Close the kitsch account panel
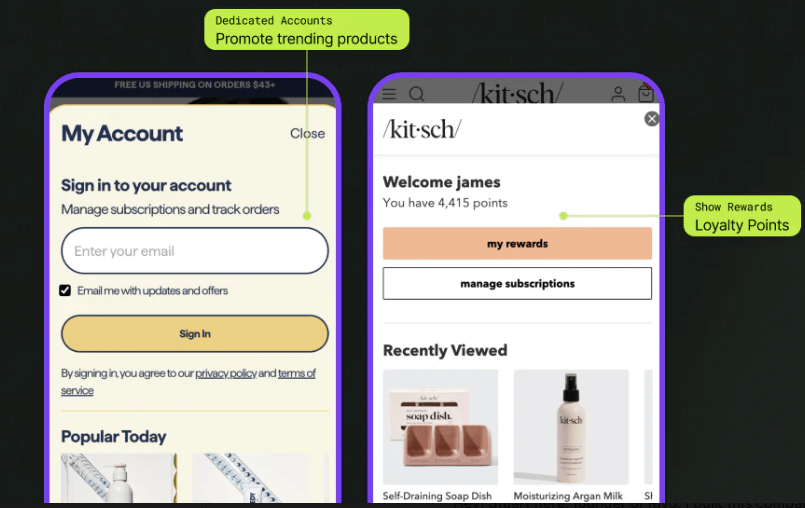This screenshot has height=508, width=805. tap(651, 119)
